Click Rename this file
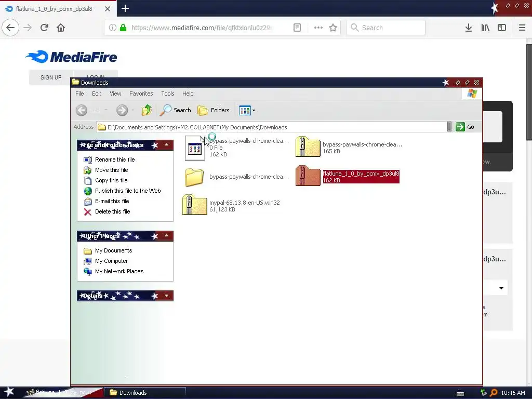Image resolution: width=532 pixels, height=399 pixels. [115, 159]
